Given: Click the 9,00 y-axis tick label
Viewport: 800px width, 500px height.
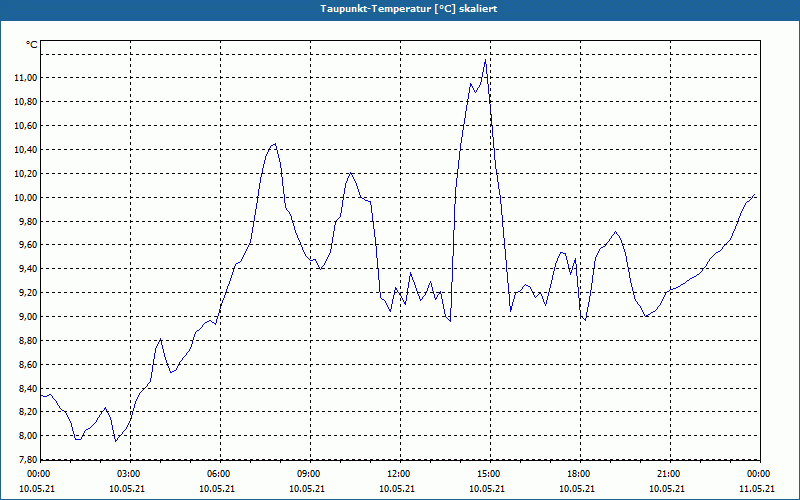Looking at the screenshot, I should coord(28,317).
